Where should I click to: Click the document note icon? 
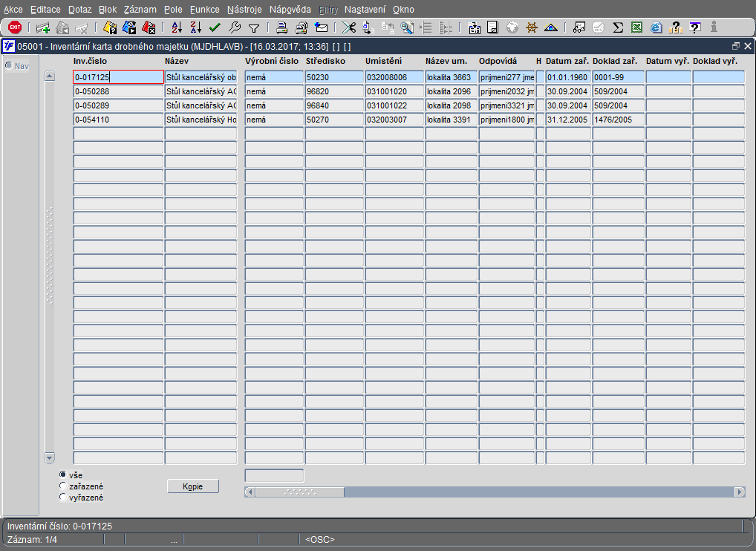point(493,27)
